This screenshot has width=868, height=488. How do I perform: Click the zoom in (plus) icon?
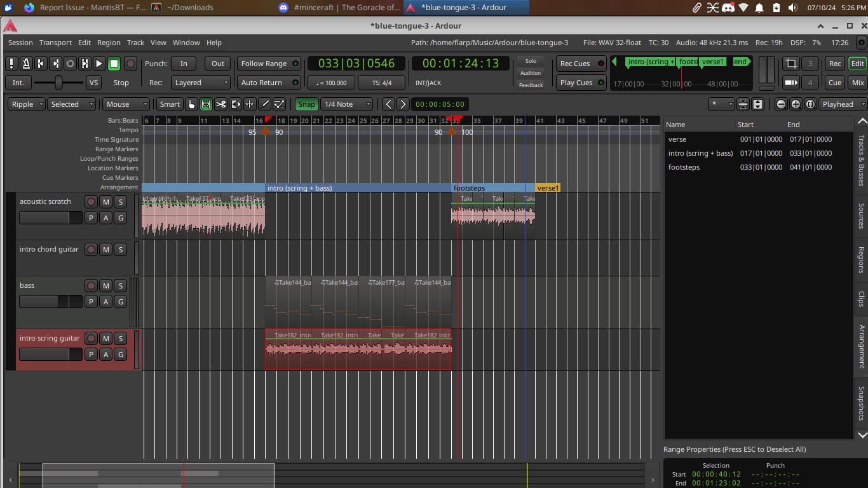[796, 104]
